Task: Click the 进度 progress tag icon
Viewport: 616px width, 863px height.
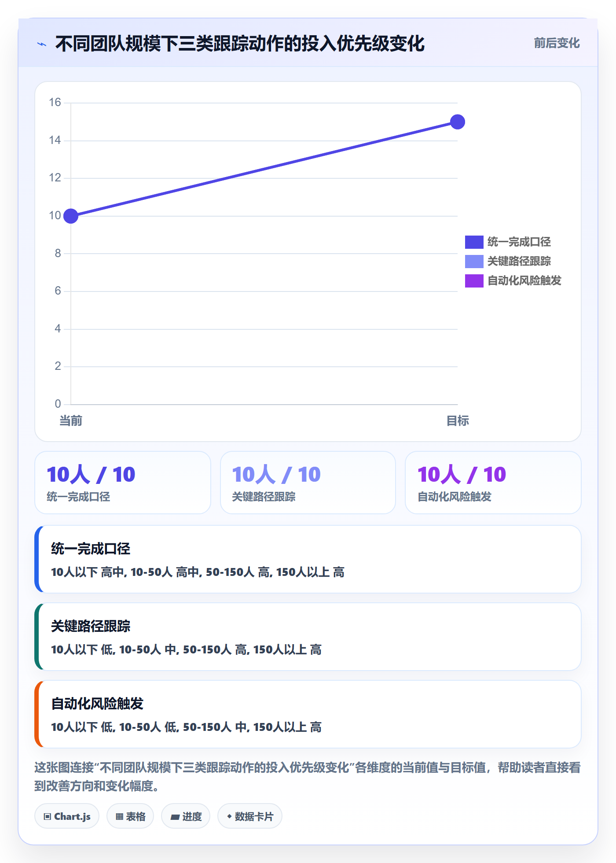Action: point(175,817)
